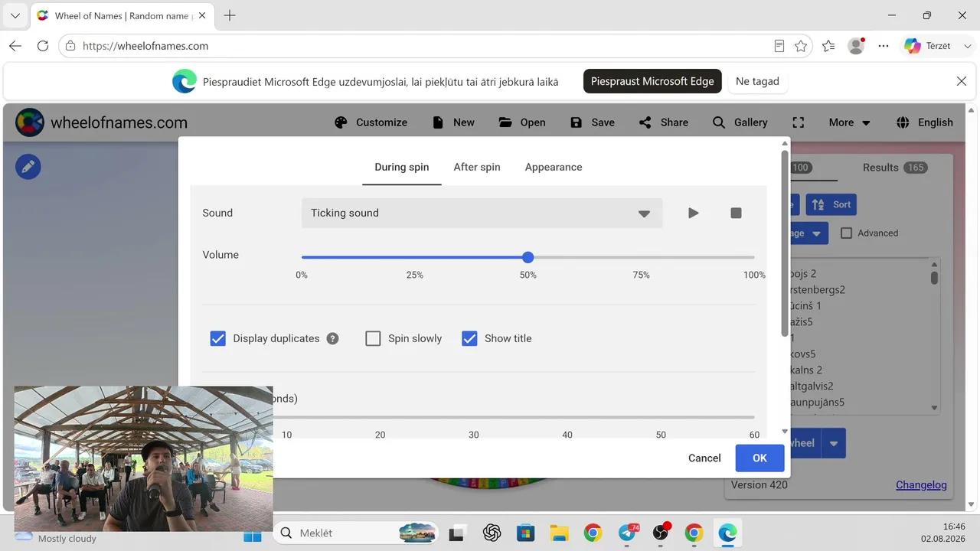Open the Appearance tab
The width and height of the screenshot is (980, 551).
coord(554,167)
